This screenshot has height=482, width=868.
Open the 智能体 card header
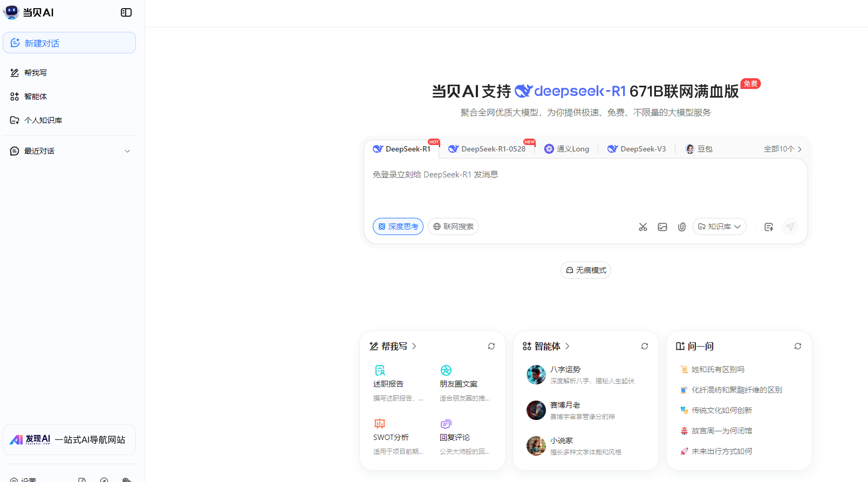(546, 346)
